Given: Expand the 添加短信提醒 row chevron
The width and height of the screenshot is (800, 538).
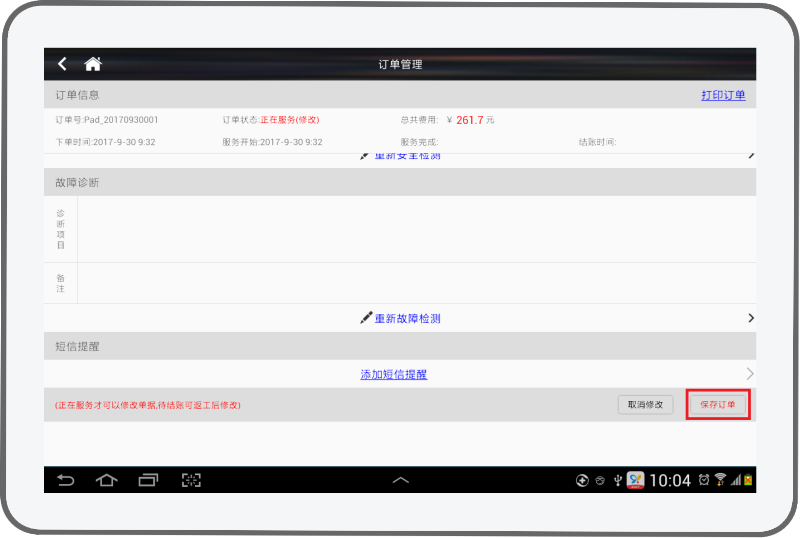Looking at the screenshot, I should [x=750, y=374].
